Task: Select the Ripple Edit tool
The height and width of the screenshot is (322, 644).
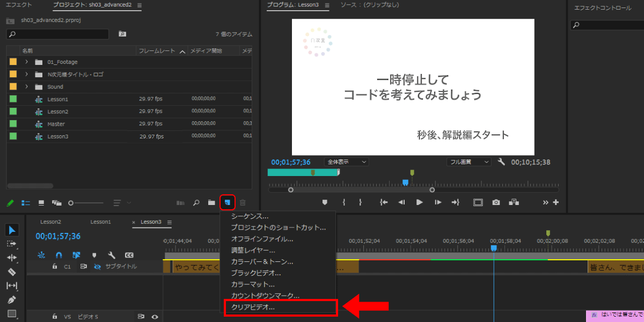Action: pyautogui.click(x=12, y=258)
